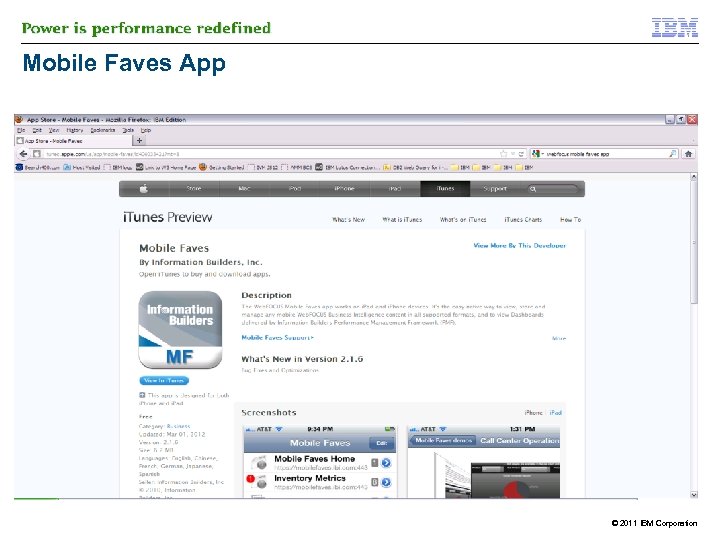
Task: Click the View In iTunes button
Action: tap(164, 380)
